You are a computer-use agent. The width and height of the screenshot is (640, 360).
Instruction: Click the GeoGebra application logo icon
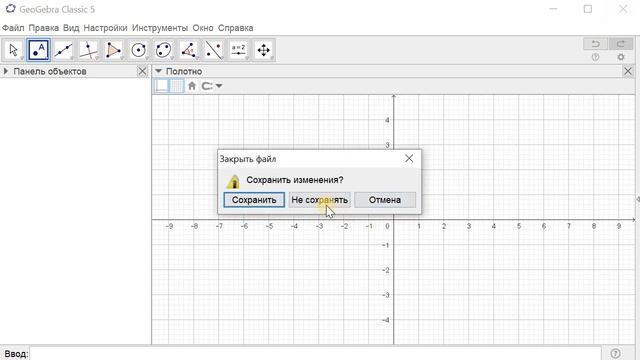coord(10,9)
